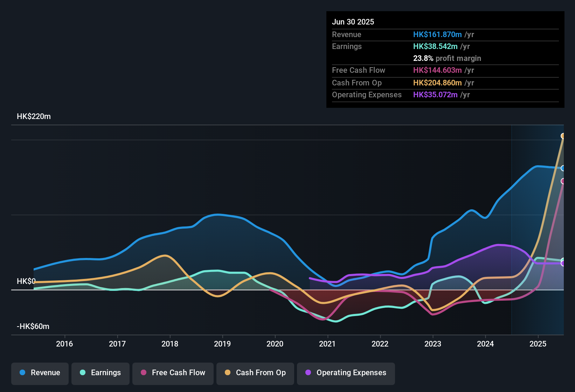Click the pink Free Cash Flow line peak
Image resolution: width=575 pixels, height=392 pixels.
click(562, 181)
